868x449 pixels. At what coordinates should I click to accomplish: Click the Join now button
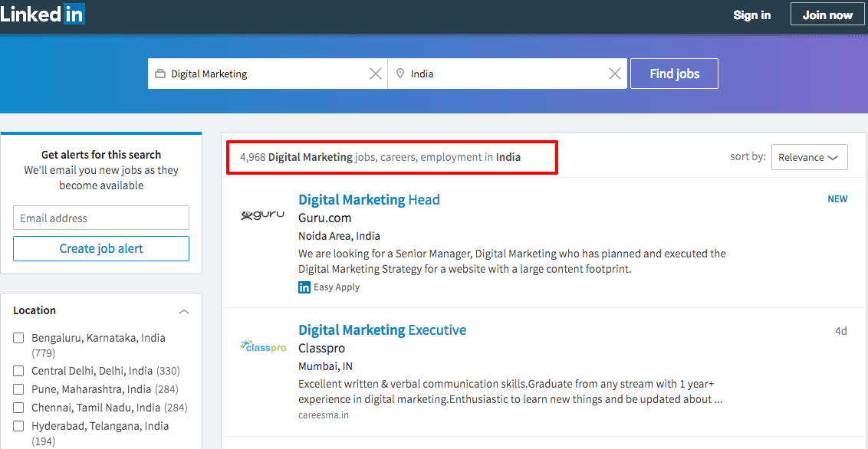[x=827, y=15]
